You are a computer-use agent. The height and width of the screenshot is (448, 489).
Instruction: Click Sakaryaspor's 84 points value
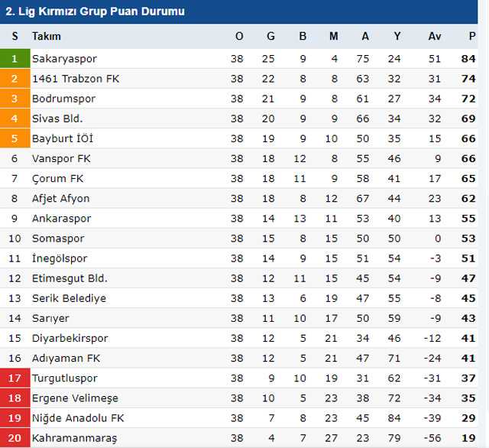click(468, 59)
